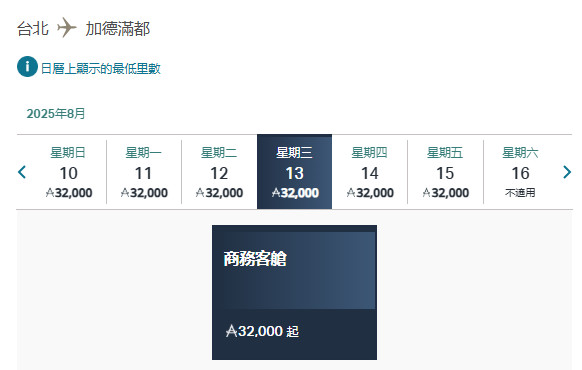Select Monday 11 date tab
Screen dimensions: 582x370
point(144,172)
